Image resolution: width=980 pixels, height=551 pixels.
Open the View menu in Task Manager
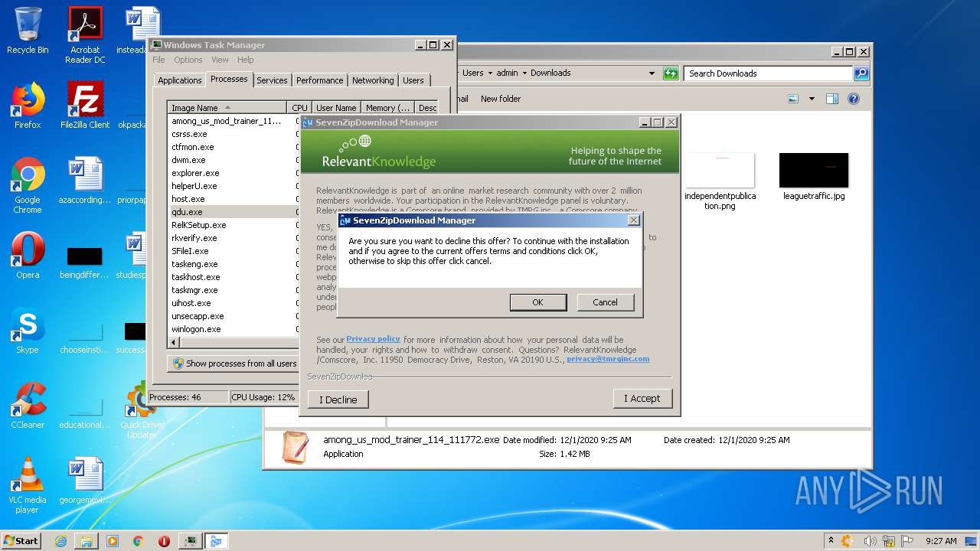coord(220,60)
